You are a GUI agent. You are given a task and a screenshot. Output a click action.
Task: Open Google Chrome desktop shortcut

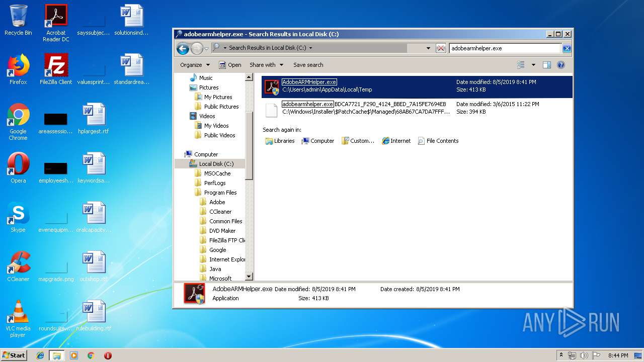tap(18, 122)
